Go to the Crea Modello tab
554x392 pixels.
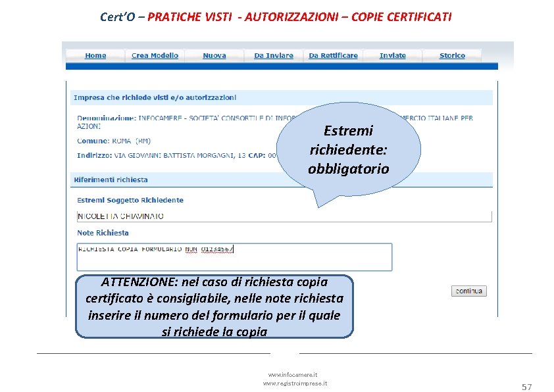(x=155, y=55)
